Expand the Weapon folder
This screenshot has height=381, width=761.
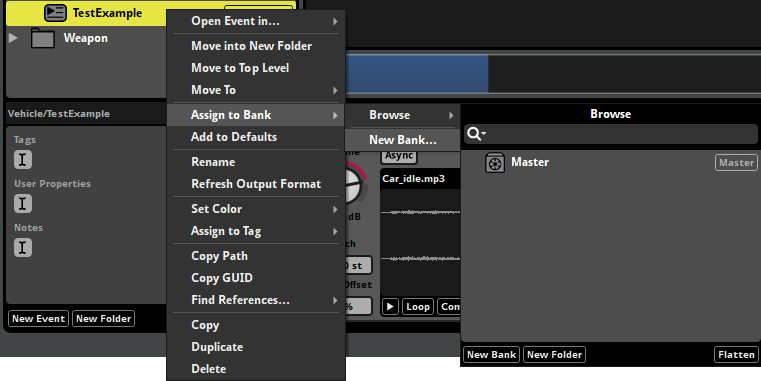click(x=13, y=38)
